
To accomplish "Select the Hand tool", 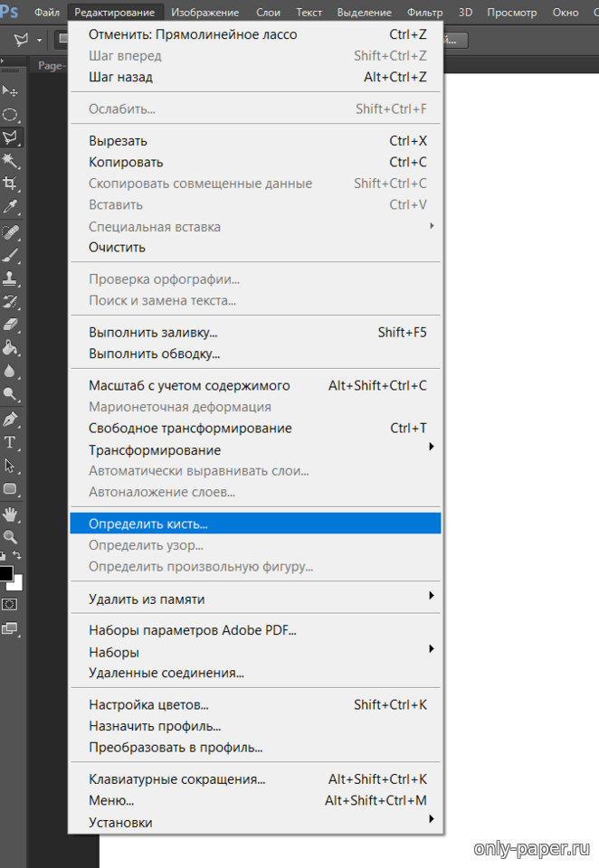I will tap(11, 514).
